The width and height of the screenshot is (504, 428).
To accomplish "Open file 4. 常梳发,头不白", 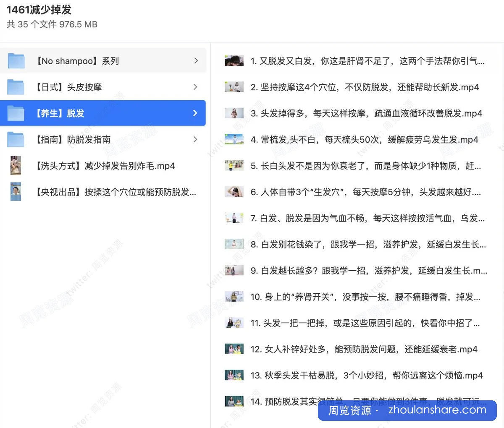I will [x=365, y=140].
